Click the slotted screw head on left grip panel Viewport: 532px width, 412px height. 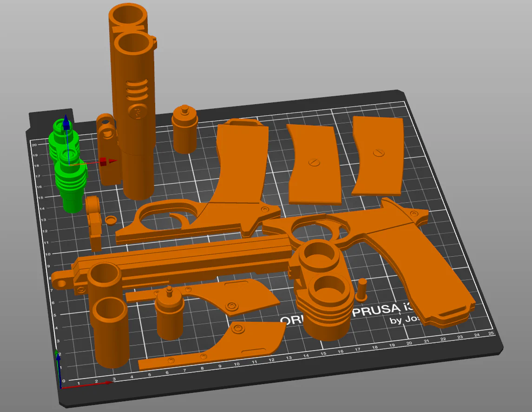pos(314,162)
